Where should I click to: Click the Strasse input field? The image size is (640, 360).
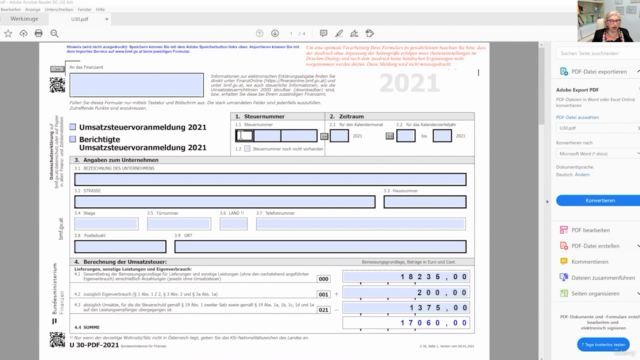[x=224, y=202]
